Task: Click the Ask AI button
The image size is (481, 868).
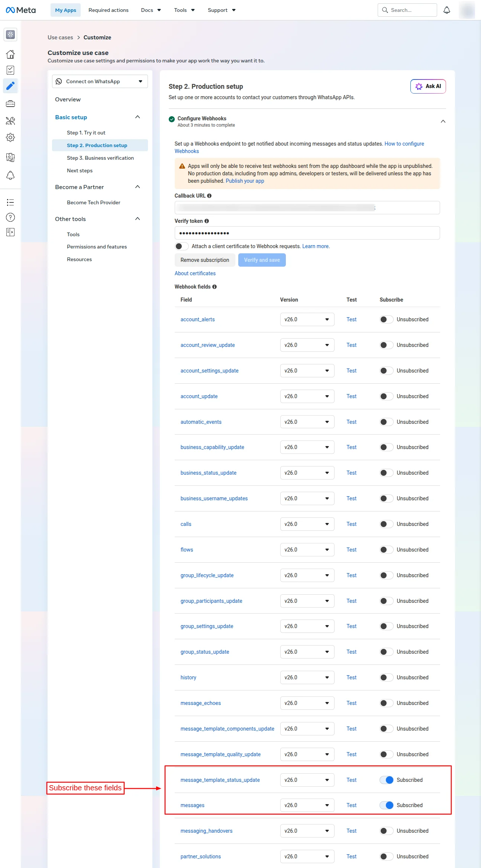Action: (x=428, y=86)
